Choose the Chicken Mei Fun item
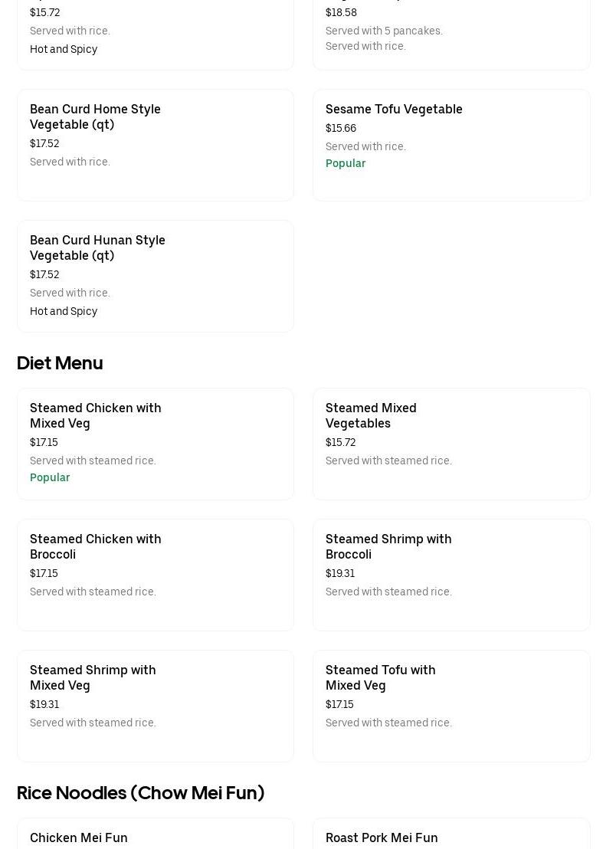616x849 pixels. click(79, 838)
